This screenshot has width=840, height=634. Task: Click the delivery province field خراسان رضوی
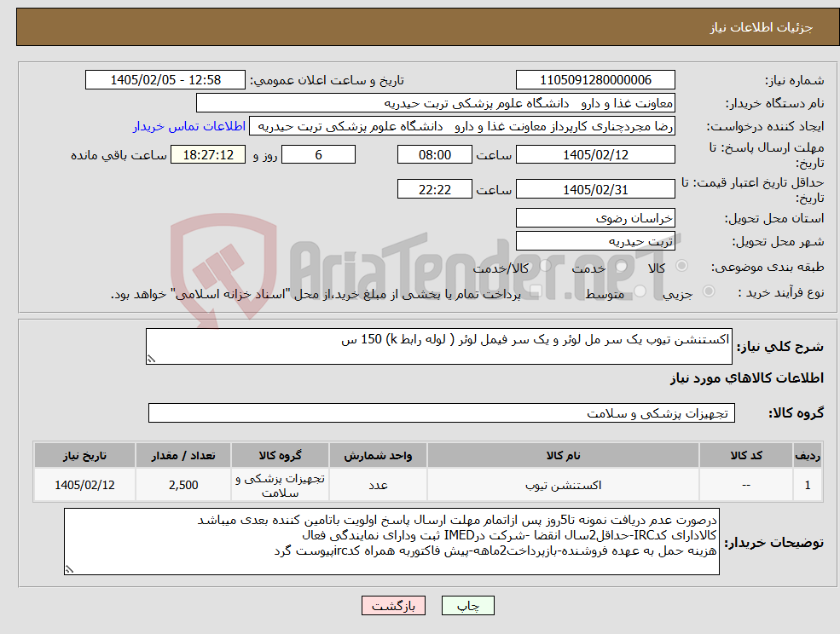click(x=595, y=218)
